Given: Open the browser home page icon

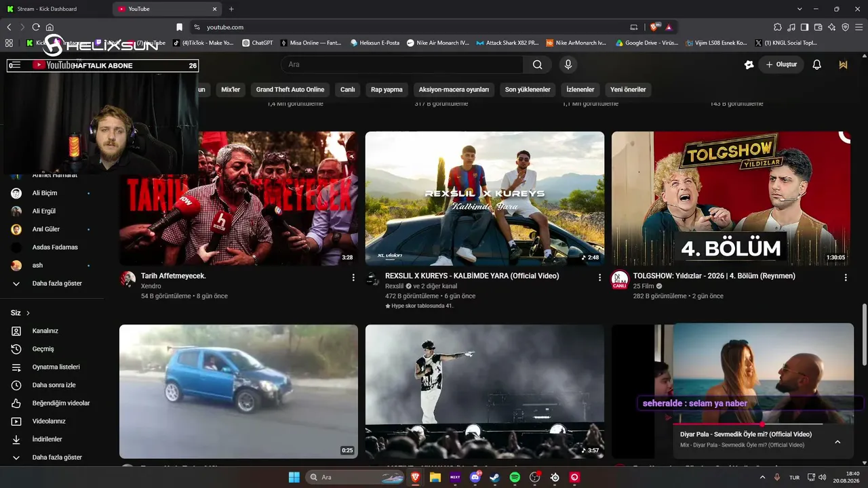Looking at the screenshot, I should pyautogui.click(x=50, y=27).
